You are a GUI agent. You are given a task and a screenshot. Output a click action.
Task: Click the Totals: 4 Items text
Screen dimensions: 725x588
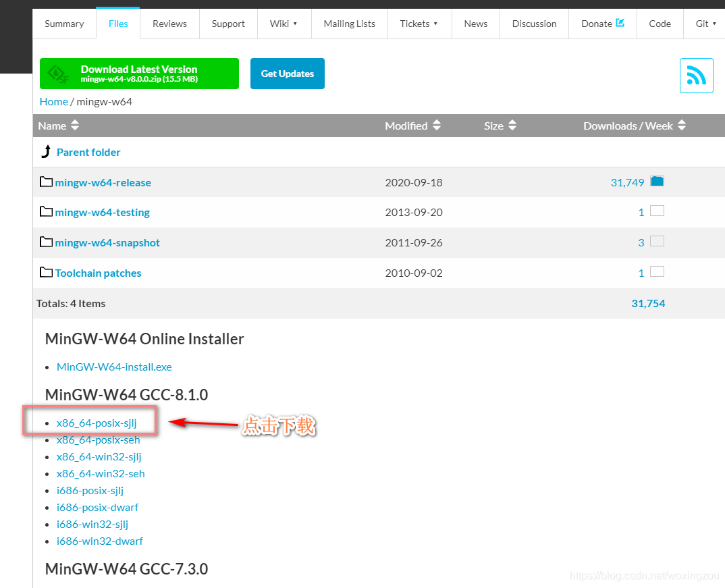(71, 304)
